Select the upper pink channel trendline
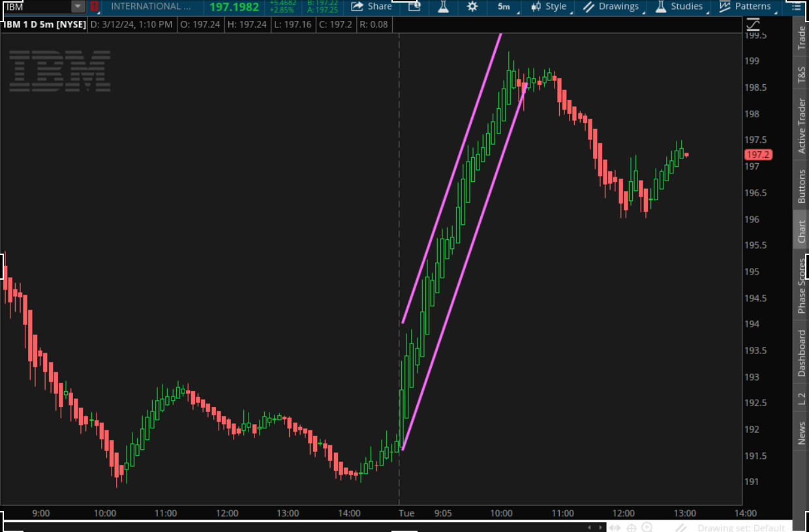 (x=451, y=177)
